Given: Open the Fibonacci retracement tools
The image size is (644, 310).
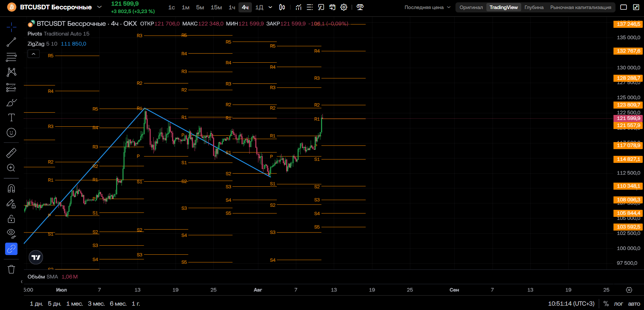Looking at the screenshot, I should pyautogui.click(x=11, y=57).
